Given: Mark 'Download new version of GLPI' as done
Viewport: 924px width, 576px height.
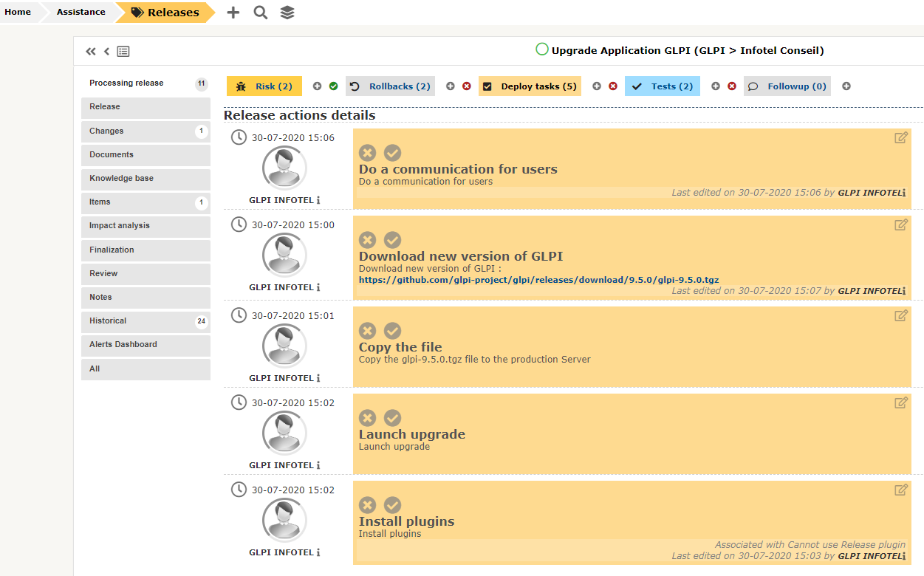Looking at the screenshot, I should [392, 240].
